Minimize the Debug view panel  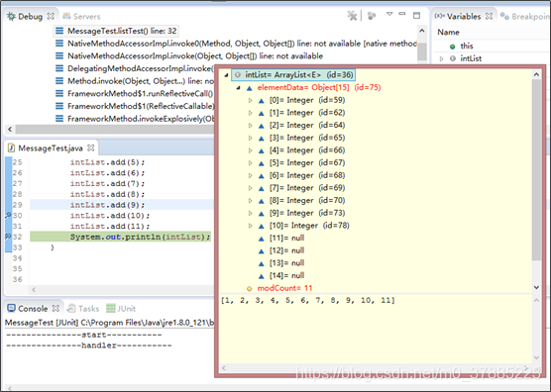[402, 14]
